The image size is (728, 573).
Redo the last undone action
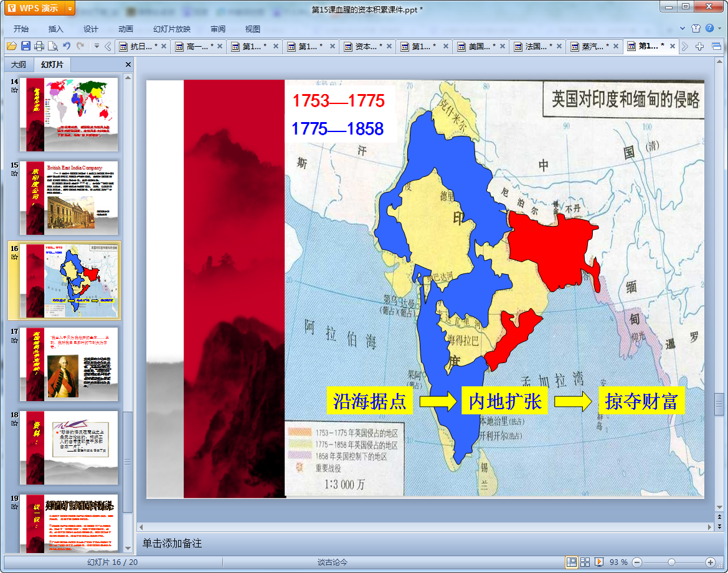click(x=80, y=46)
